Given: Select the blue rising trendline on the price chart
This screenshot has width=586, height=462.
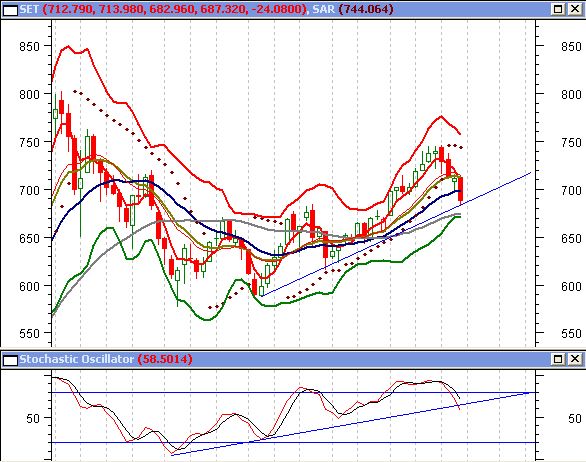Looking at the screenshot, I should pyautogui.click(x=396, y=234).
